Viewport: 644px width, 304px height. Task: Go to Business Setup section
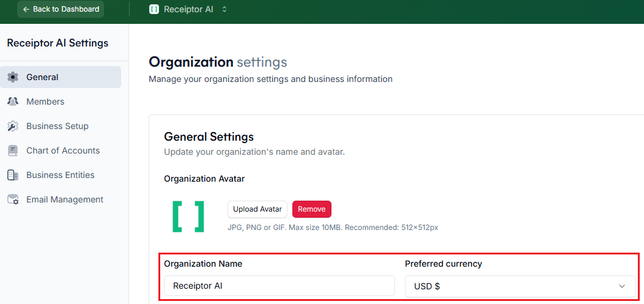point(57,126)
